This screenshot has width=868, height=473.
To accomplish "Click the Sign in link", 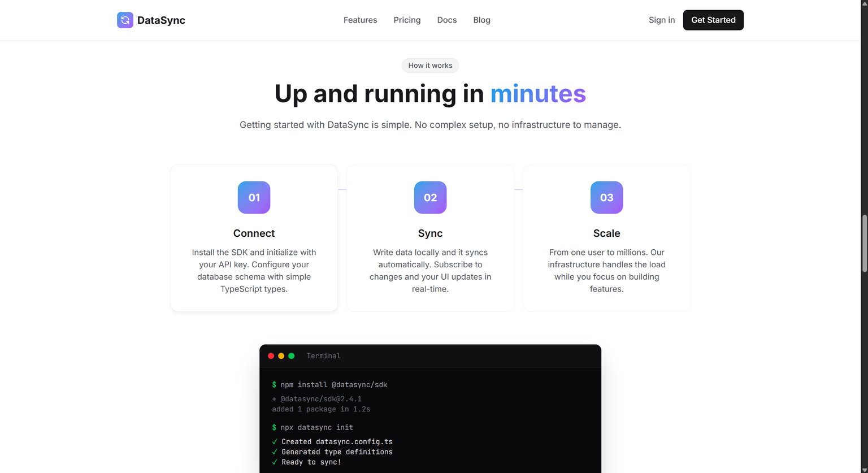I will pos(662,20).
